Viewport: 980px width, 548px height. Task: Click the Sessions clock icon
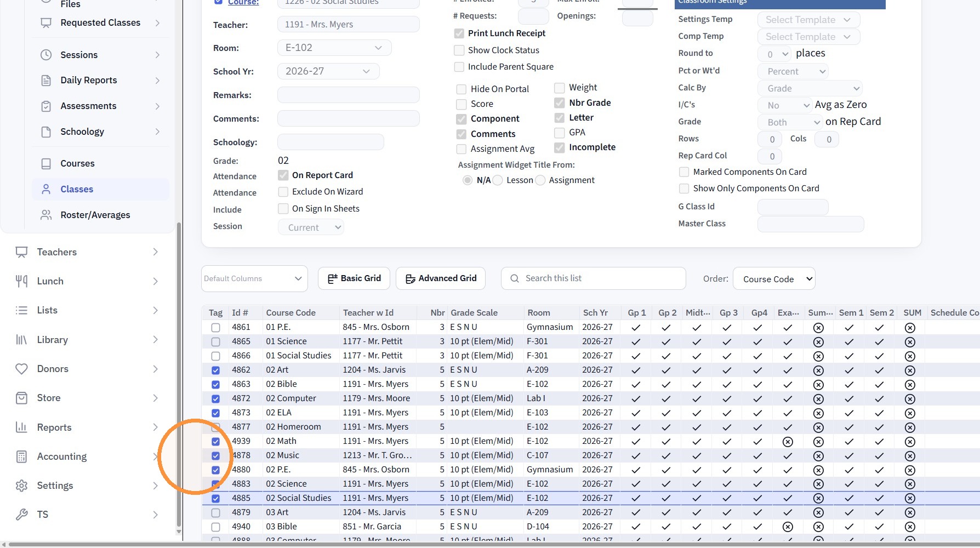point(46,55)
